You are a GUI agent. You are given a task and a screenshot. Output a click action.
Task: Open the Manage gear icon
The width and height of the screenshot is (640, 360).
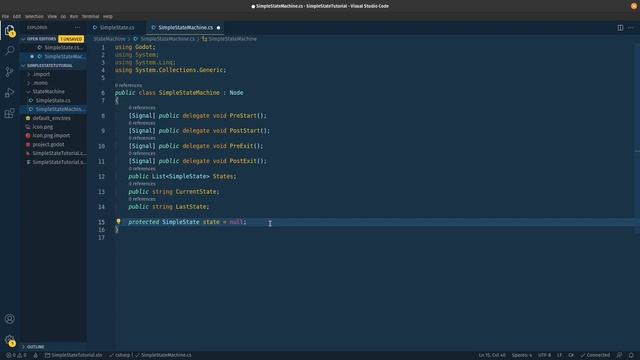click(x=9, y=340)
